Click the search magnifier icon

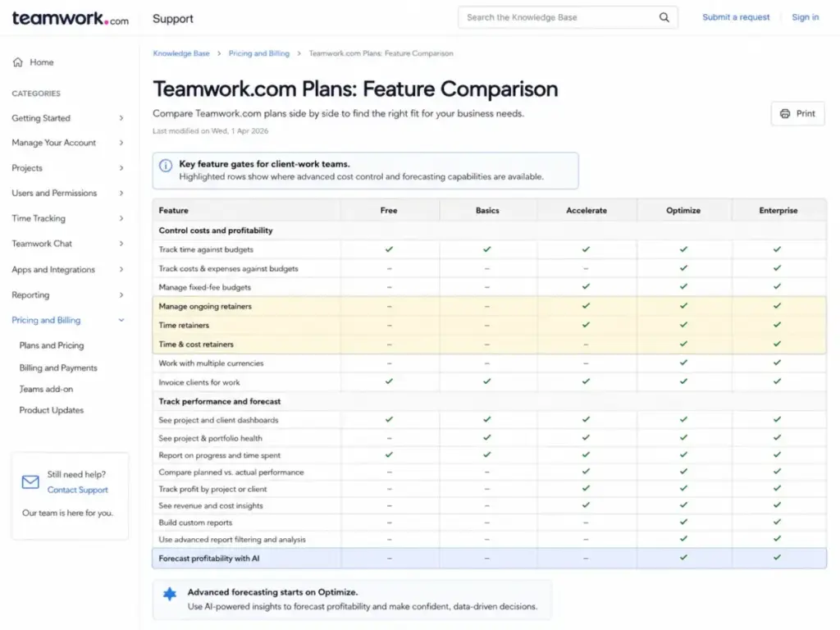664,17
